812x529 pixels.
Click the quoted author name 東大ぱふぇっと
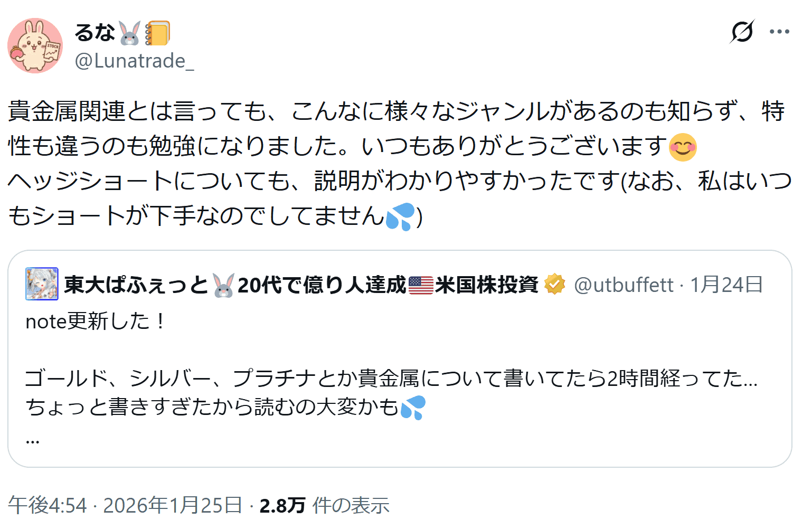pos(136,285)
